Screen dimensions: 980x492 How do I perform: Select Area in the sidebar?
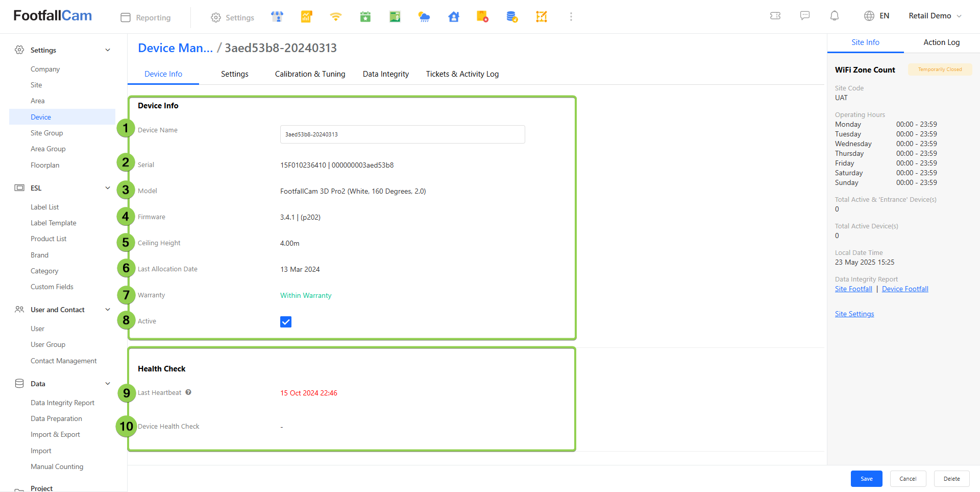(x=38, y=101)
